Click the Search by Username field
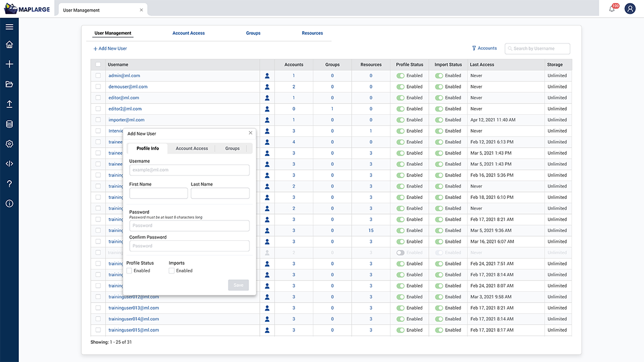 click(537, 48)
